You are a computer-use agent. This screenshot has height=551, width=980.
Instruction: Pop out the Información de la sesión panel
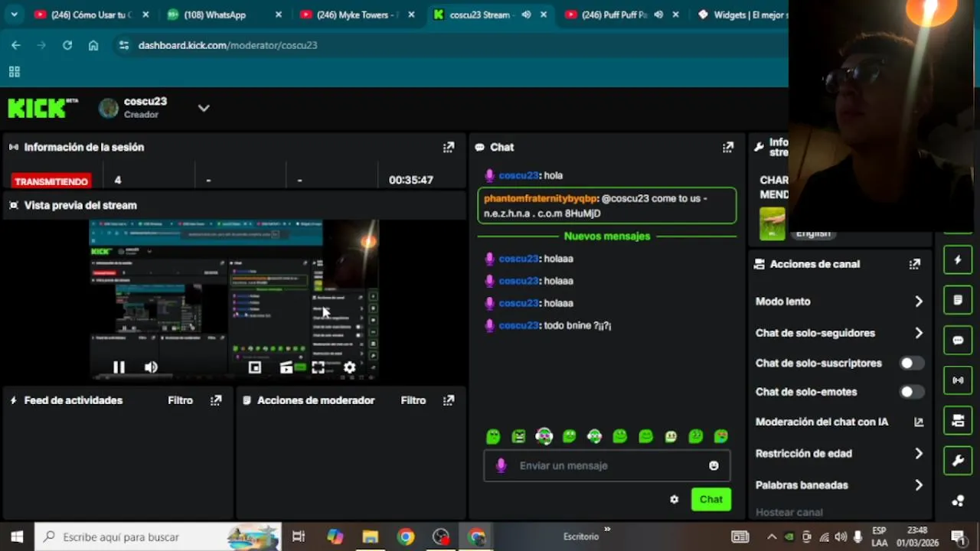449,147
